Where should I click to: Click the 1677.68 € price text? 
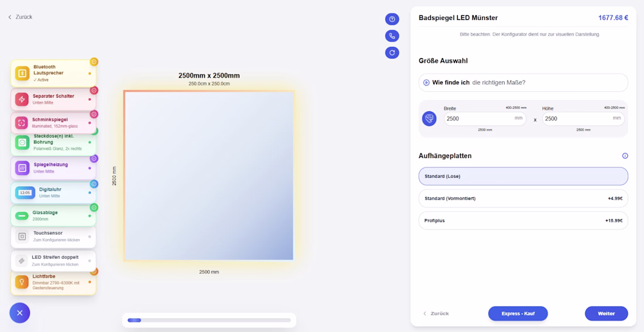tap(613, 18)
